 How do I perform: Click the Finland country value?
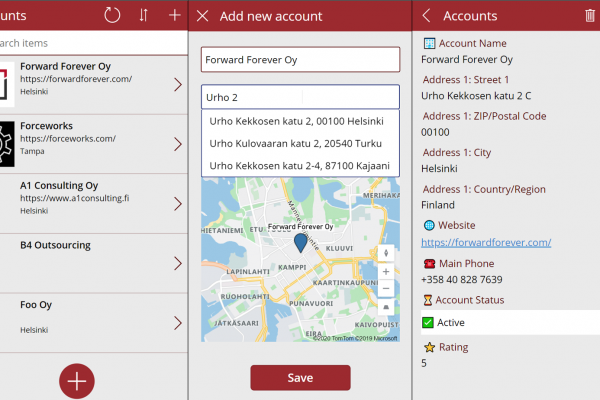438,205
